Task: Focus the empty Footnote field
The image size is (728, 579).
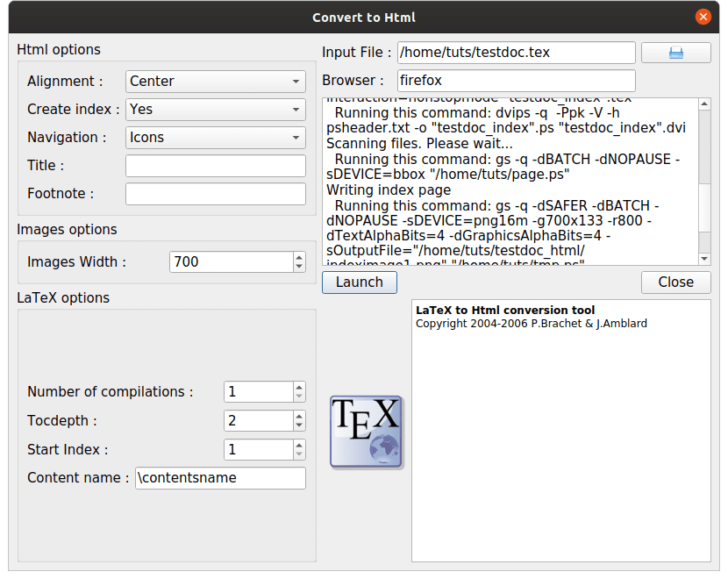Action: (215, 193)
